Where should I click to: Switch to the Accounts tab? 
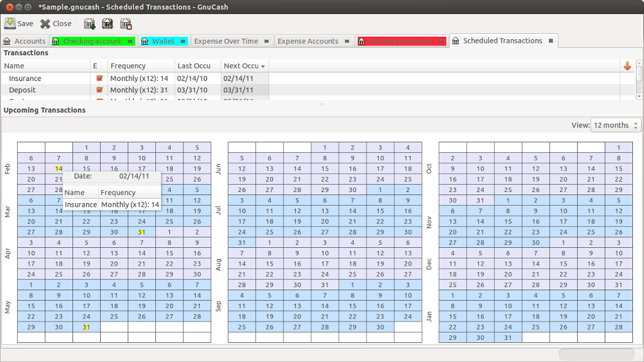25,41
